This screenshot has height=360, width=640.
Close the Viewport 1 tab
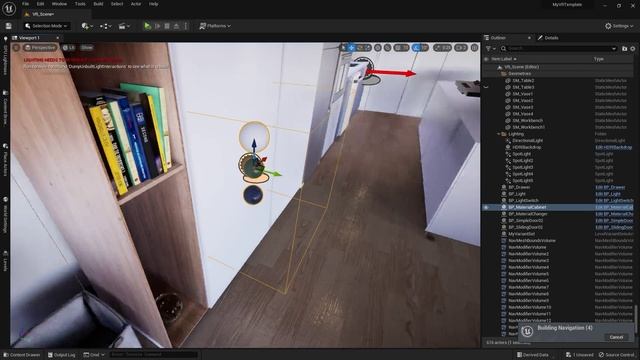(x=58, y=38)
